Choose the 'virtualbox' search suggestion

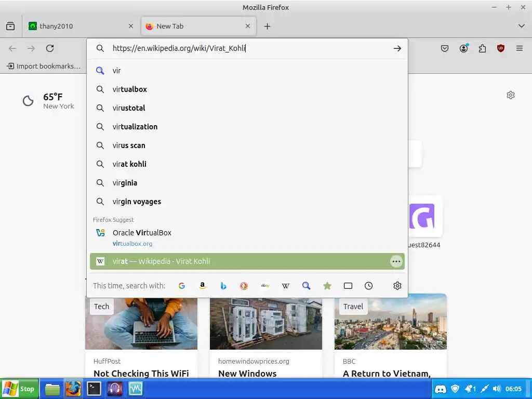coord(247,89)
